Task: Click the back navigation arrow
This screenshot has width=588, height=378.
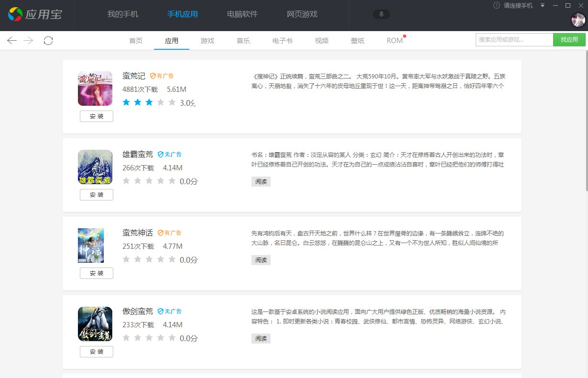Action: tap(12, 41)
